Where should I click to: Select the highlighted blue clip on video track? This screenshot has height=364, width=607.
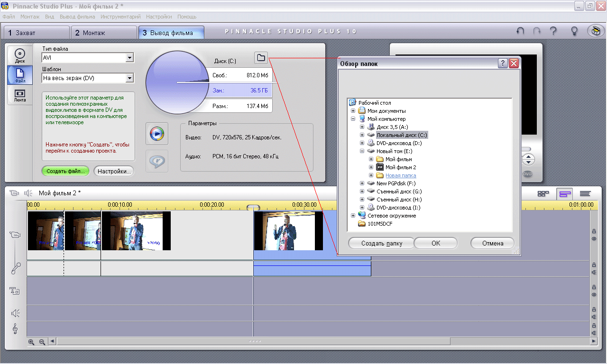tap(312, 235)
